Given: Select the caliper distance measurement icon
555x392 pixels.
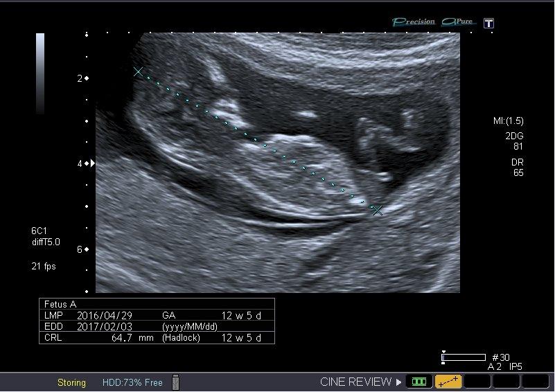Looking at the screenshot, I should click(448, 382).
